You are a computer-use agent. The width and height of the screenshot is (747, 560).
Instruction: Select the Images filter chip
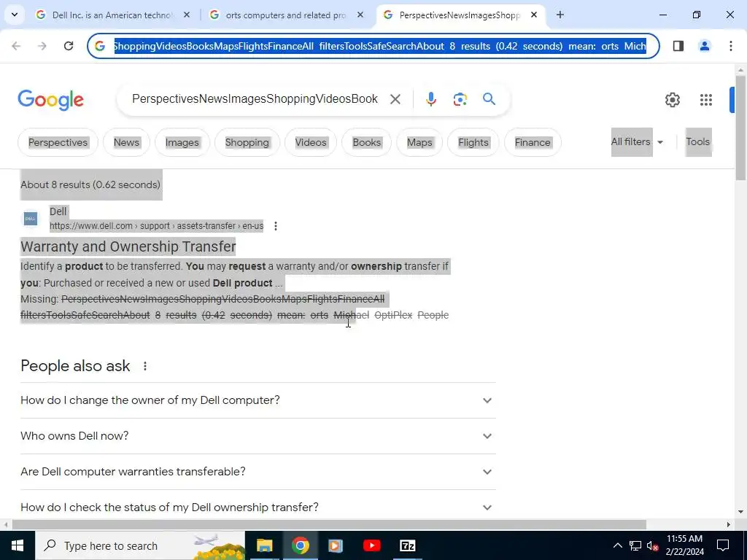coord(182,142)
